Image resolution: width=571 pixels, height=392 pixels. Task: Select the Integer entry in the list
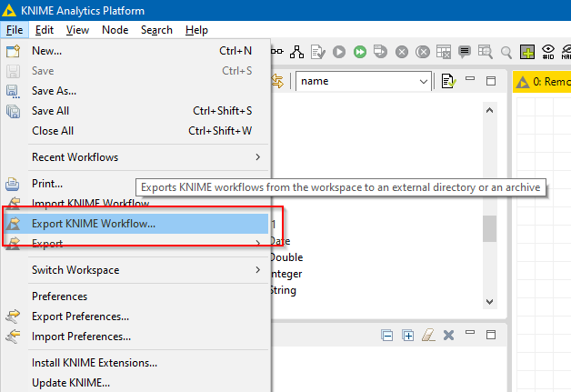(286, 274)
